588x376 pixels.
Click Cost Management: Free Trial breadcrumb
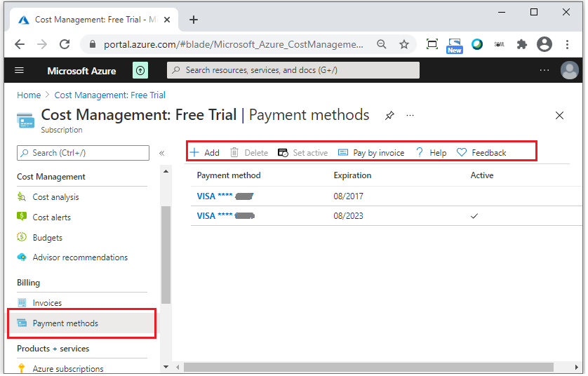110,95
